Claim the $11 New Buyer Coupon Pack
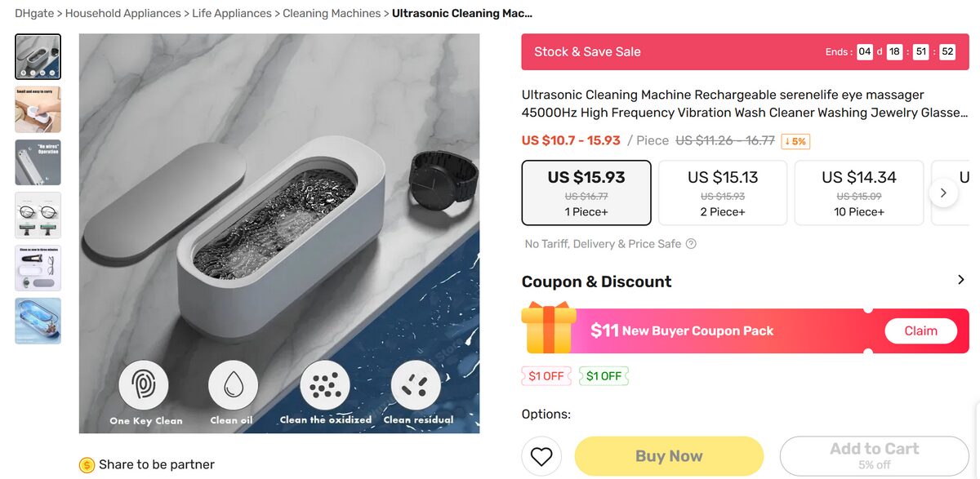980x479 pixels. (921, 330)
